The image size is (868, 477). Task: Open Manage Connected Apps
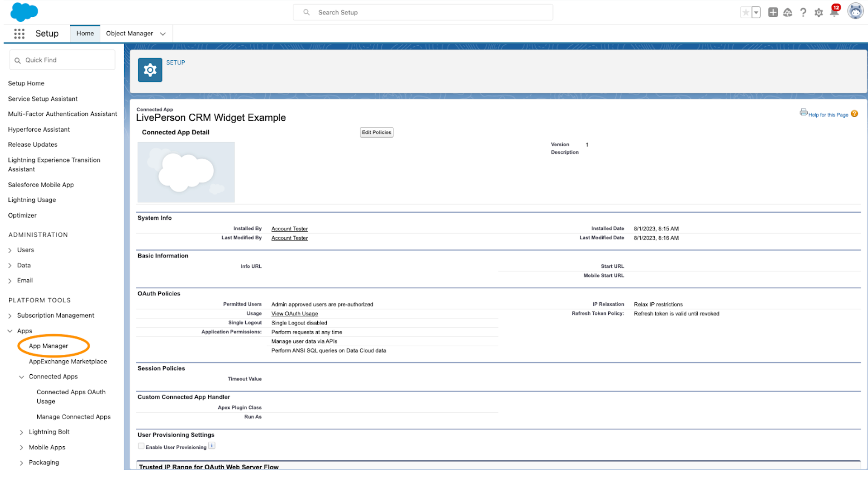74,417
